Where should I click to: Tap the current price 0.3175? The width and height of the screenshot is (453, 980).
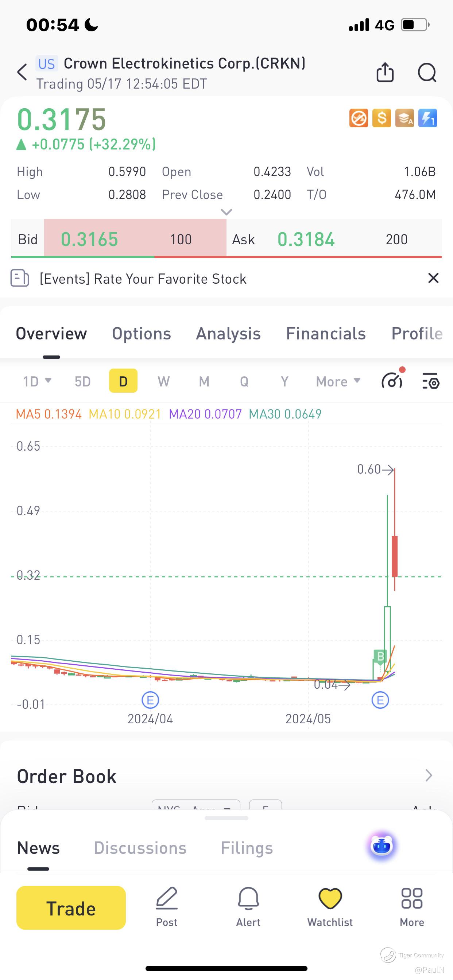pyautogui.click(x=62, y=120)
